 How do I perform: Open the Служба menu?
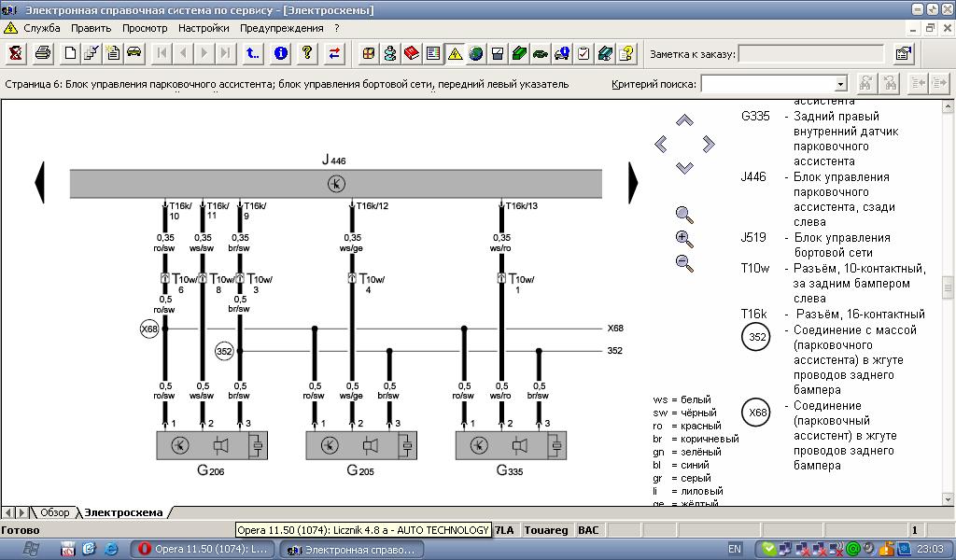click(x=41, y=28)
